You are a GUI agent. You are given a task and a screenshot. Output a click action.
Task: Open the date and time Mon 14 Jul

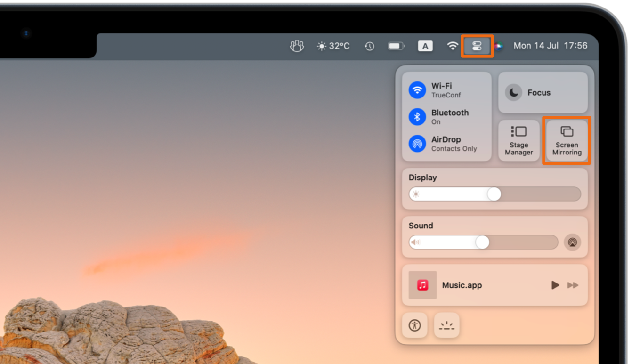coord(551,46)
